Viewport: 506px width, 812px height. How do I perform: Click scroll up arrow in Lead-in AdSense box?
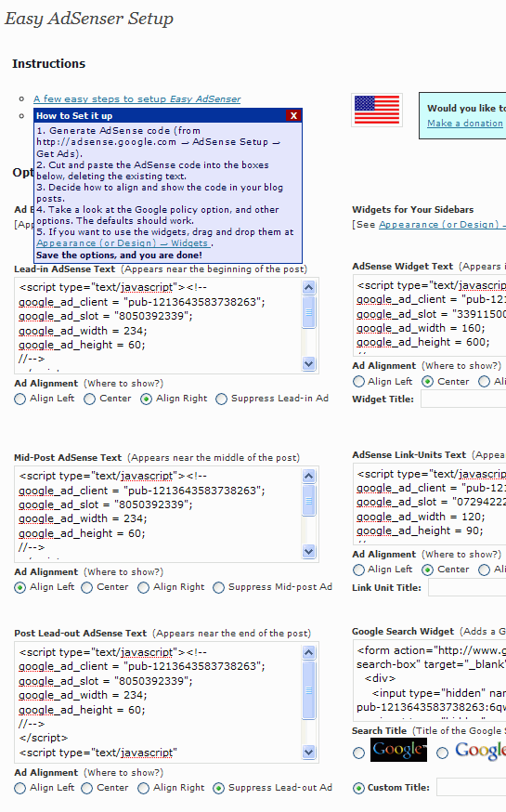click(309, 287)
